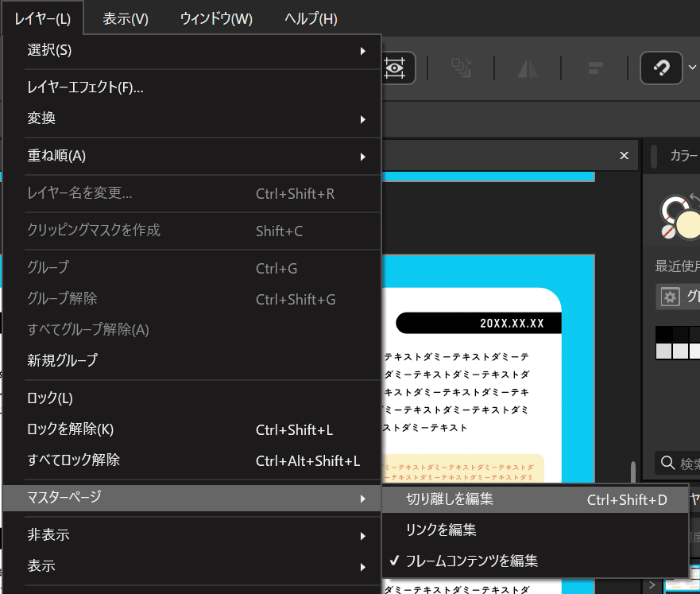This screenshot has height=594, width=700.
Task: Click the preview mode eye icon
Action: pyautogui.click(x=395, y=68)
